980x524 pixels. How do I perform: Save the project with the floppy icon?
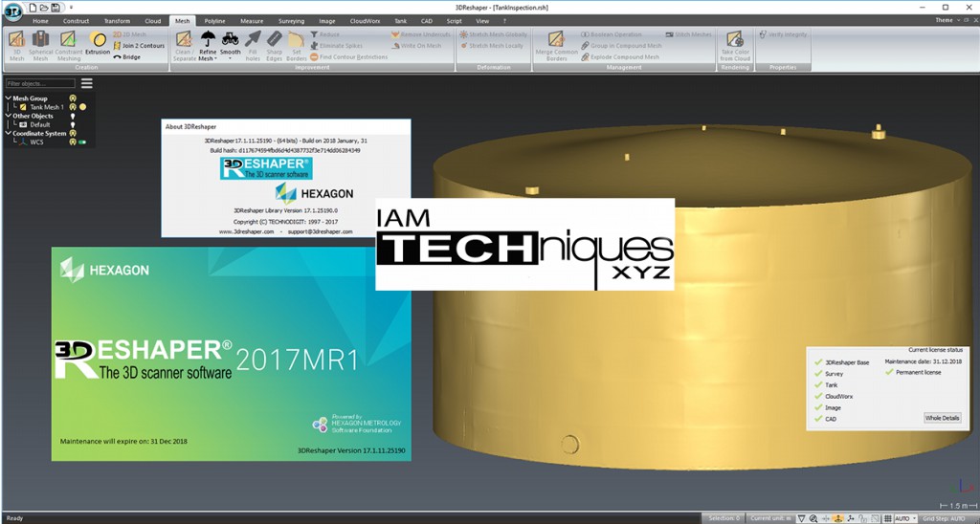pyautogui.click(x=55, y=8)
